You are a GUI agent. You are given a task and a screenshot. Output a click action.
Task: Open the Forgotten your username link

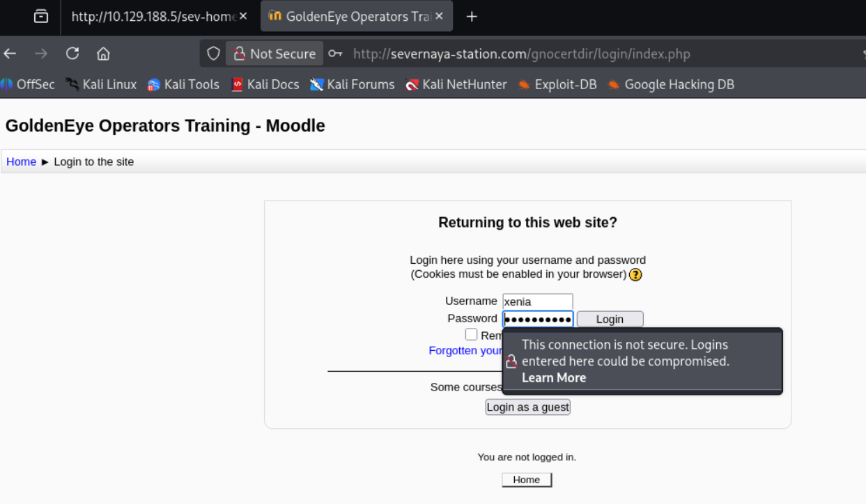[x=465, y=350]
